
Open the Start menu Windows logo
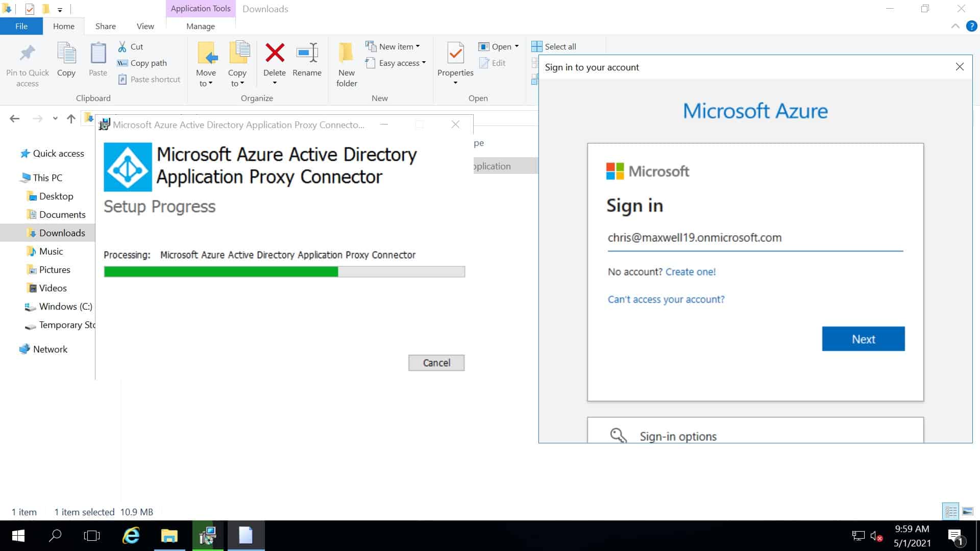pyautogui.click(x=18, y=536)
